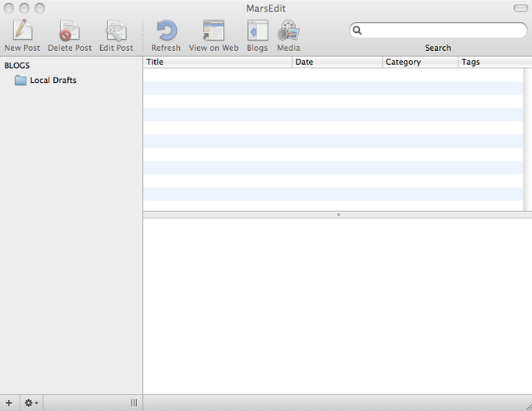
Task: Click the magnifying glass search icon
Action: coord(357,31)
